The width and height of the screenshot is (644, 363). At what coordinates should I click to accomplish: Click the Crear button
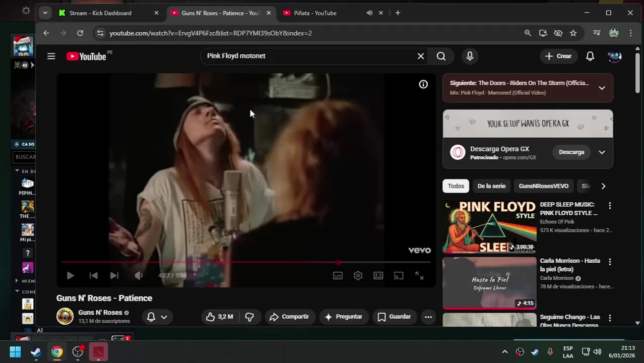558,56
